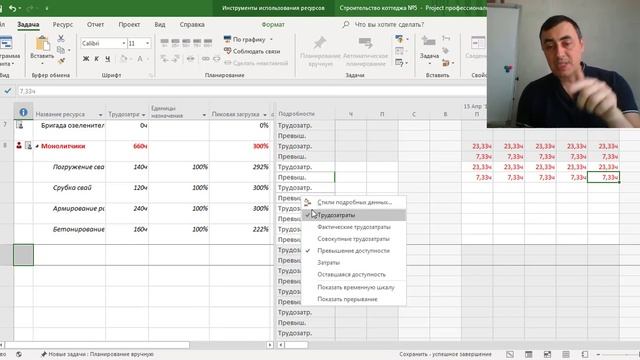The height and width of the screenshot is (360, 640).
Task: Open По графику dropdown arrow
Action: pos(271,40)
